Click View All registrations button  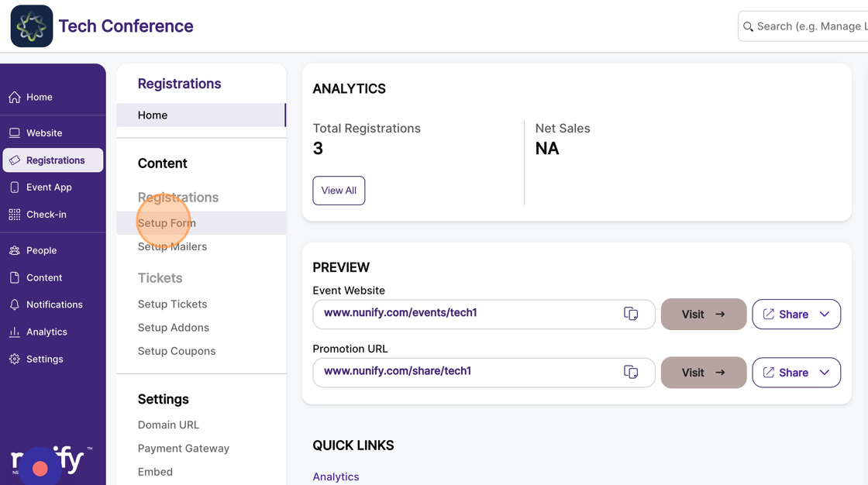339,191
